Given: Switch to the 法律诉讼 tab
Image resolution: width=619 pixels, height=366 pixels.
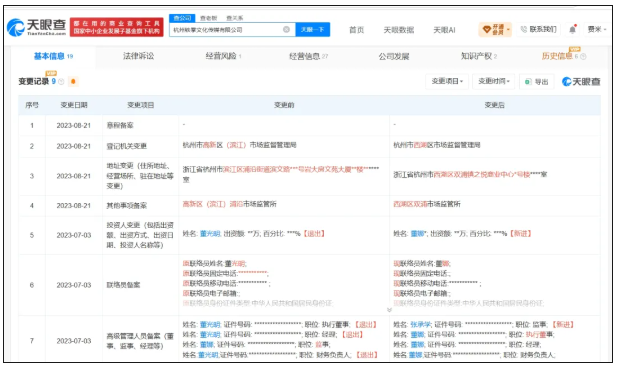Looking at the screenshot, I should click(x=139, y=56).
